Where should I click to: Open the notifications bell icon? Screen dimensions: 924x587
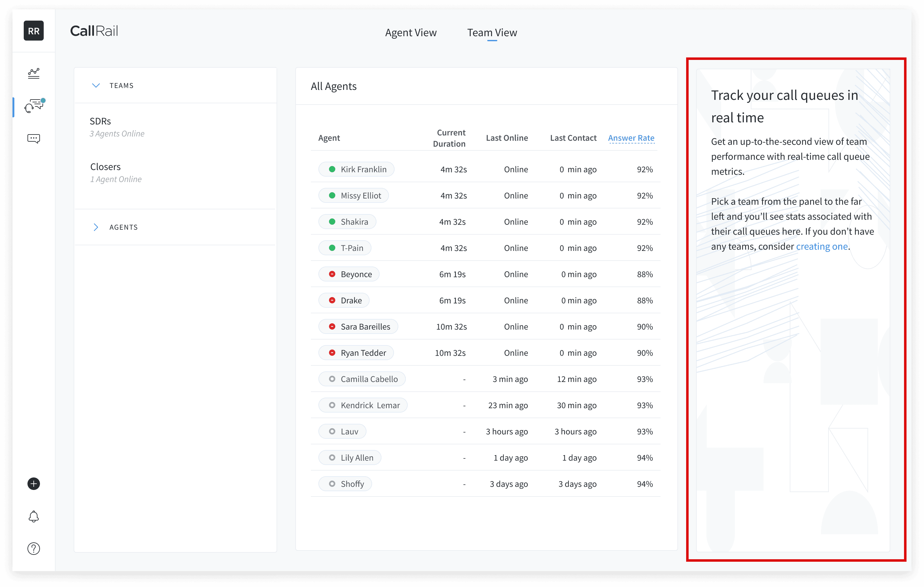[x=34, y=516]
